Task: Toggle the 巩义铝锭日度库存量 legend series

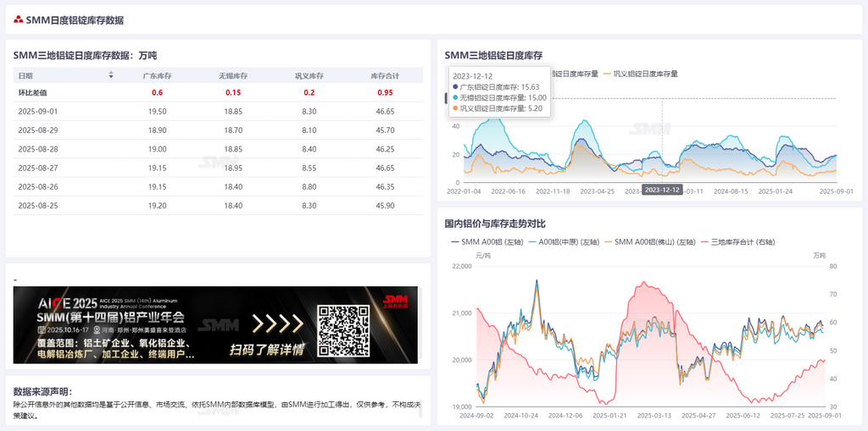Action: point(641,73)
